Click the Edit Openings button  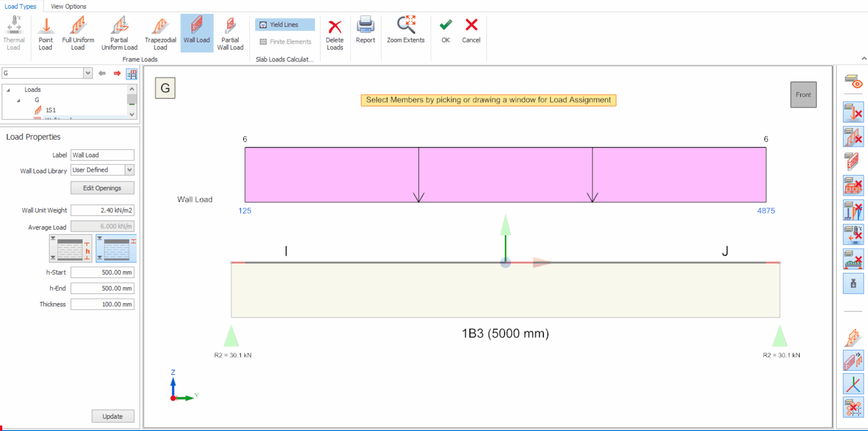point(102,188)
